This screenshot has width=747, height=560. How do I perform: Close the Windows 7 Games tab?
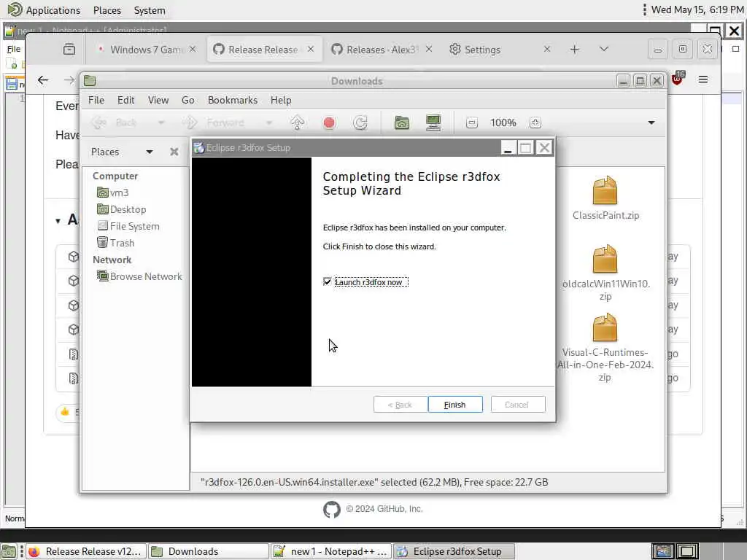click(x=193, y=49)
